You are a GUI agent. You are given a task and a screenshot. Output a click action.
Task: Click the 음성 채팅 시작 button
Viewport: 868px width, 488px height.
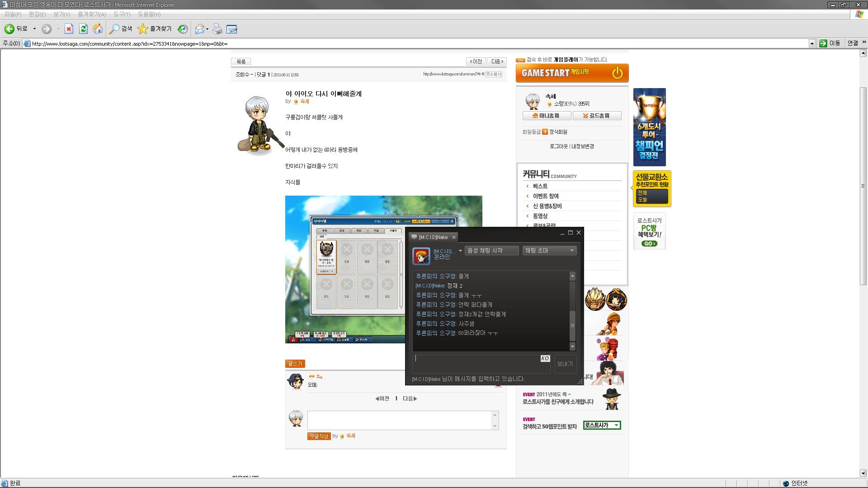click(x=491, y=250)
